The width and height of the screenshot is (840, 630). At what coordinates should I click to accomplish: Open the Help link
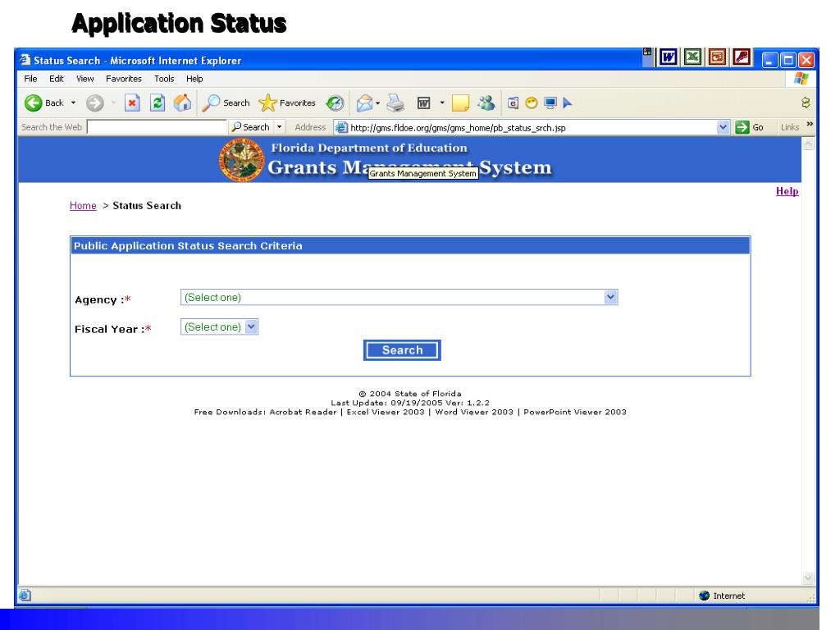point(787,191)
